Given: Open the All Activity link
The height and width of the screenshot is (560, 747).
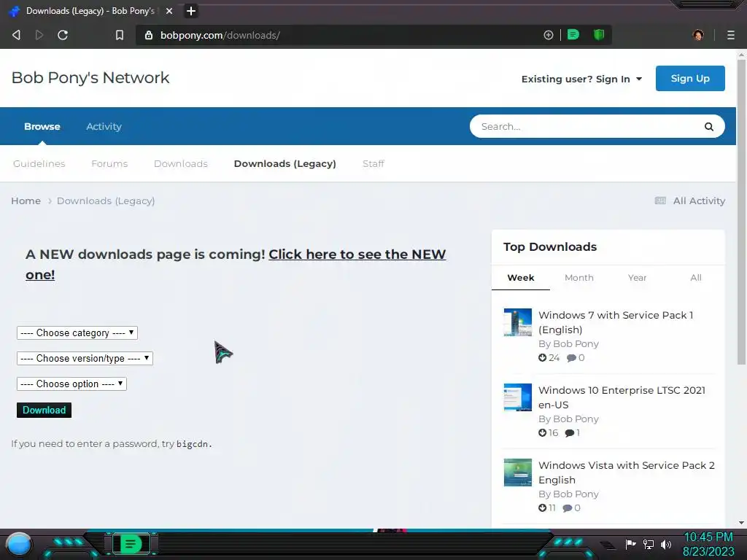Looking at the screenshot, I should click(x=699, y=201).
